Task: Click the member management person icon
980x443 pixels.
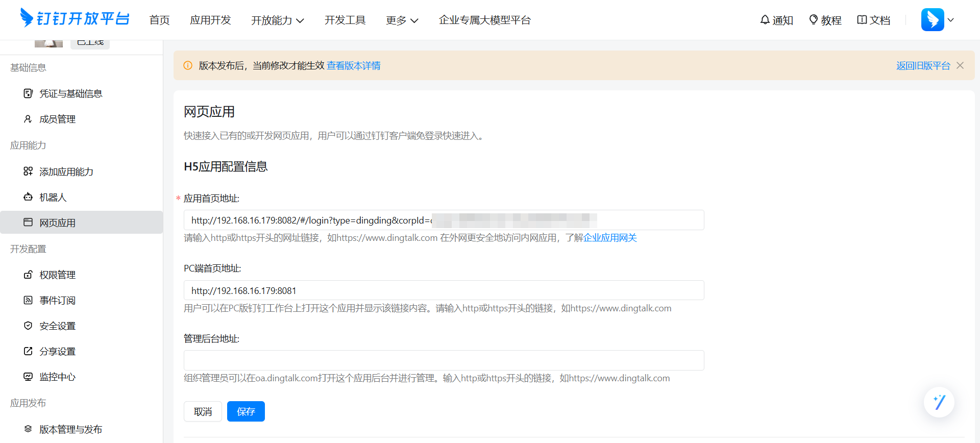Action: point(28,119)
